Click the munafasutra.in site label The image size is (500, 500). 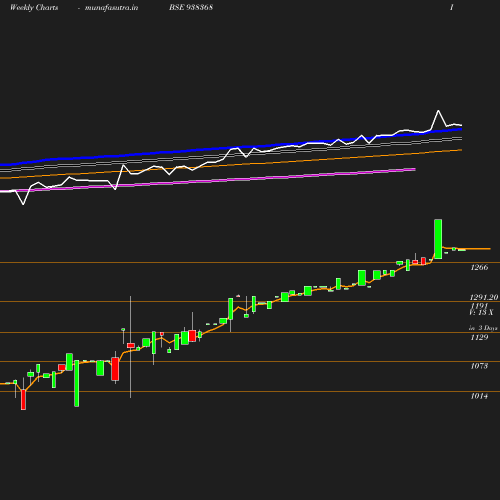(x=111, y=7)
